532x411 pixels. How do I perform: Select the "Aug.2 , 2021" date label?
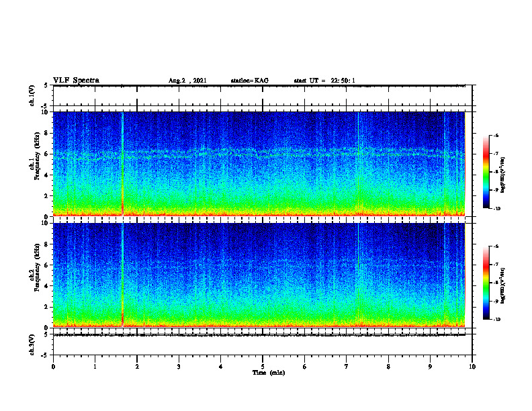coord(187,81)
